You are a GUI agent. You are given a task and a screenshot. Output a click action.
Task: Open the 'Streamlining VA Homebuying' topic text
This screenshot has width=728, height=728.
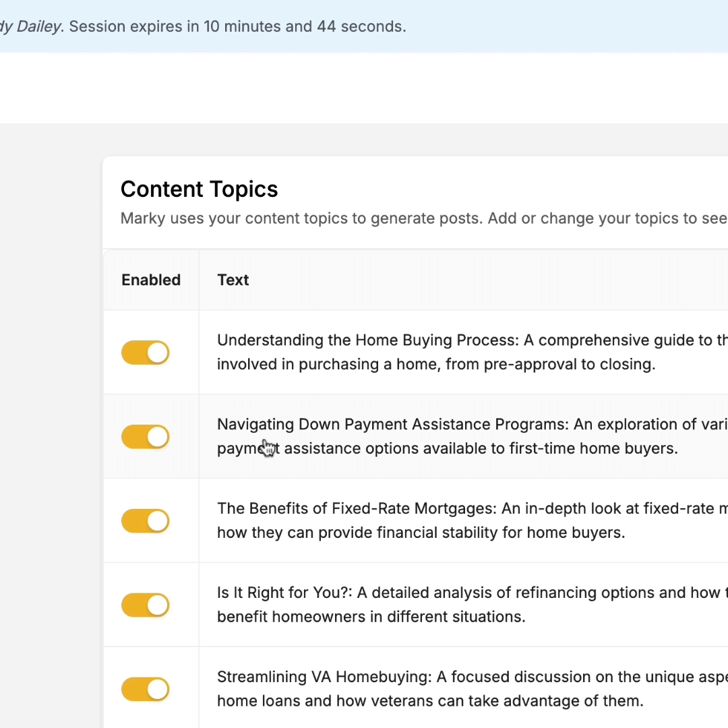coord(325,677)
